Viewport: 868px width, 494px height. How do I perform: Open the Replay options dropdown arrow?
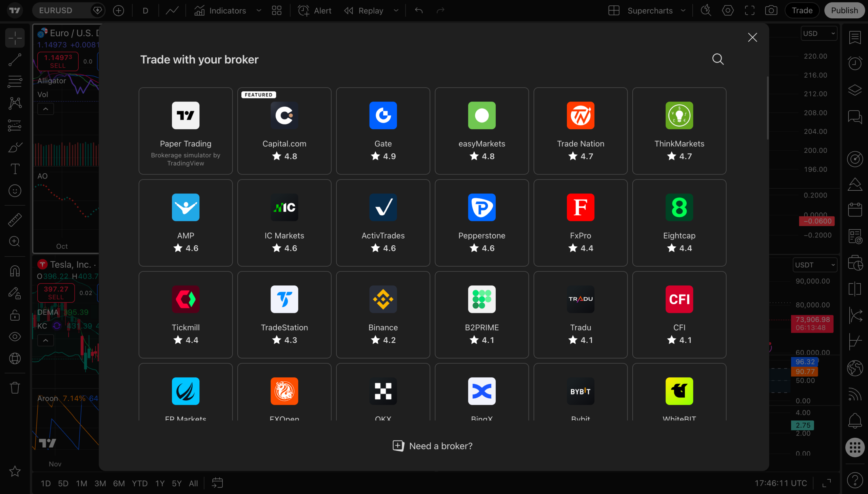tap(396, 11)
